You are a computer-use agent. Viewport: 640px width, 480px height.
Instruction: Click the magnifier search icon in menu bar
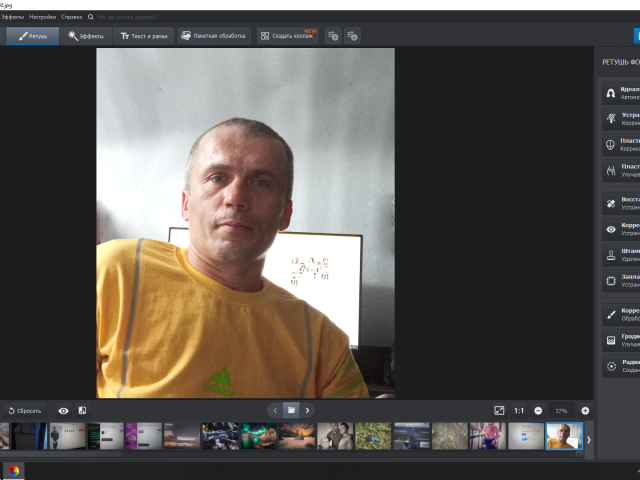click(91, 17)
